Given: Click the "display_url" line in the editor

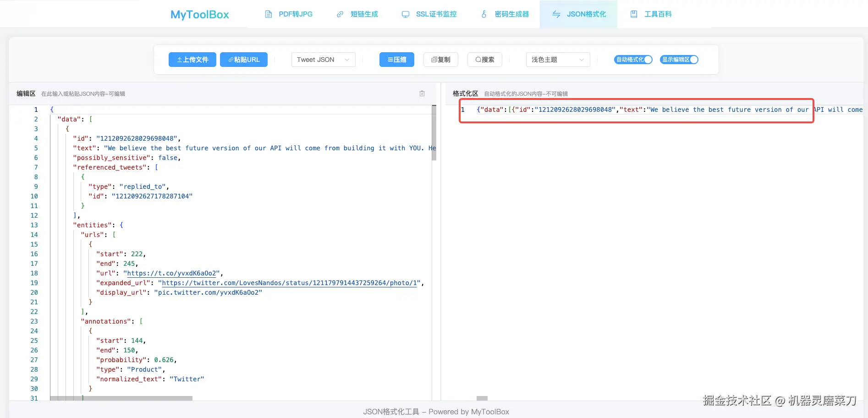Looking at the screenshot, I should click(x=179, y=292).
